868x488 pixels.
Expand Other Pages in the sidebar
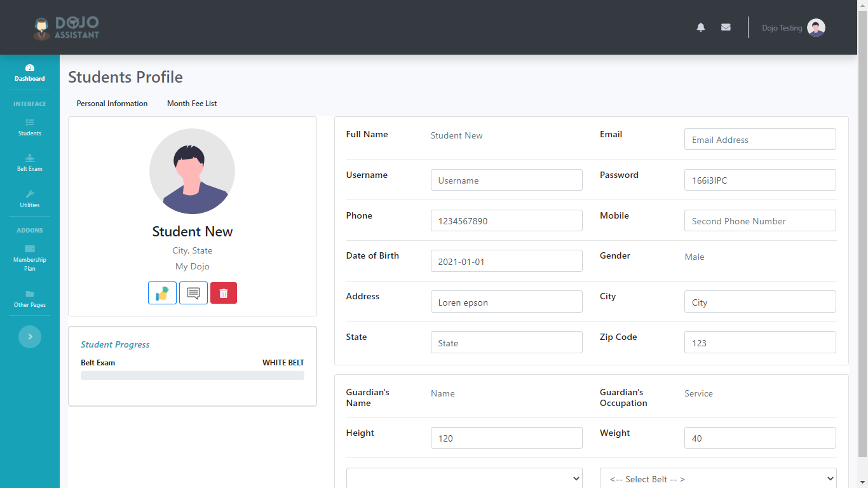point(30,299)
